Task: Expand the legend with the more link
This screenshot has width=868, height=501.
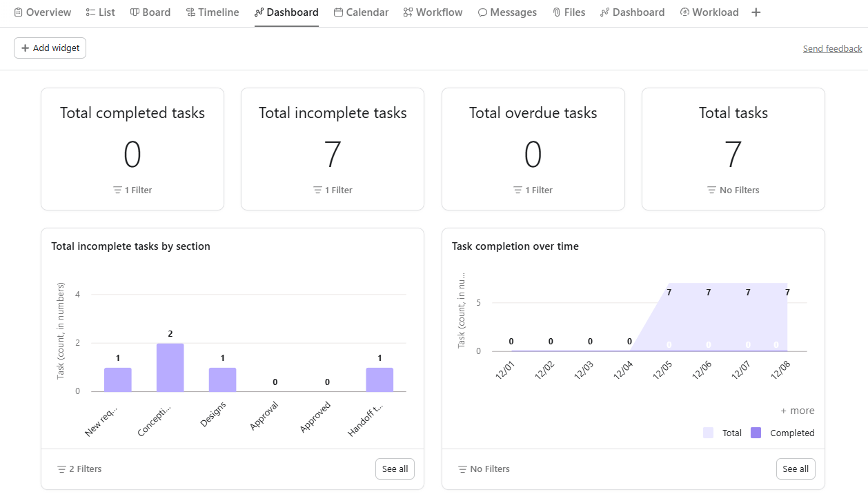Action: point(797,410)
